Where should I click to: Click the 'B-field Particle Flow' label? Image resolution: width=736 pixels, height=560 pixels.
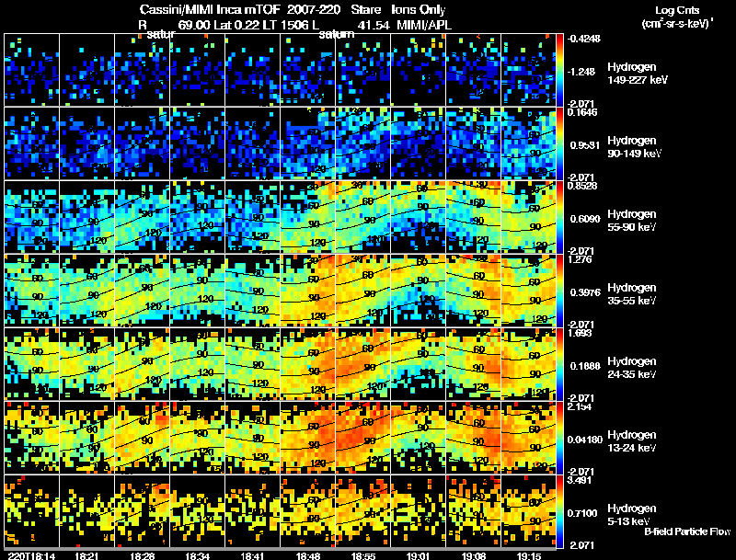tap(687, 531)
